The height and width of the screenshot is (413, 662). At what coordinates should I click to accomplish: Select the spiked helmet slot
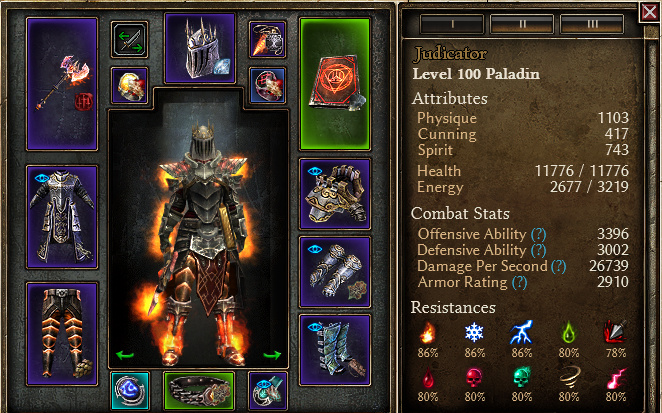(200, 48)
